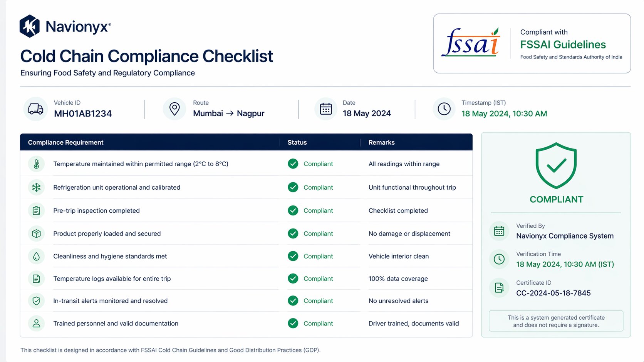This screenshot has height=362, width=644.
Task: Open the FSSAI Guidelines compliance badge
Action: [x=532, y=43]
